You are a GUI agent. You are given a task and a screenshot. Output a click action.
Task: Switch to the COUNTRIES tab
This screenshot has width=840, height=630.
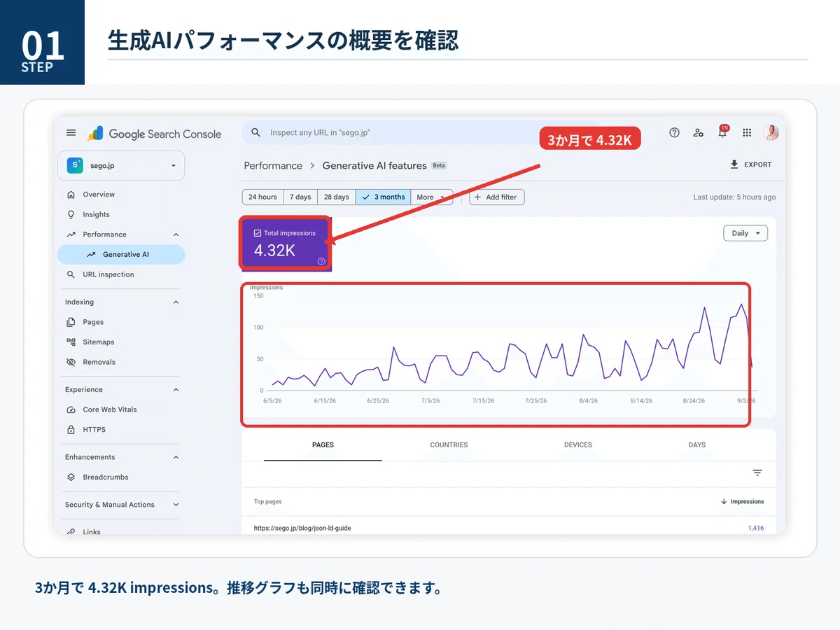pos(449,445)
